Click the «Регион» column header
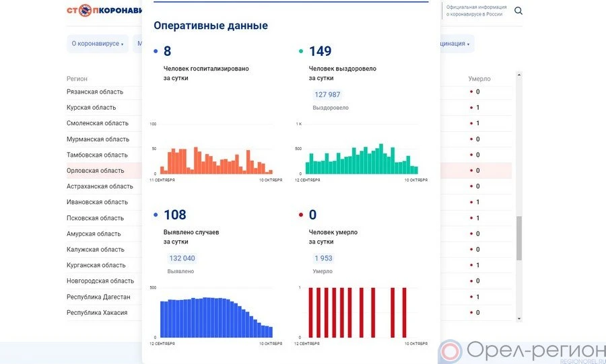This screenshot has width=606, height=364. (x=77, y=79)
